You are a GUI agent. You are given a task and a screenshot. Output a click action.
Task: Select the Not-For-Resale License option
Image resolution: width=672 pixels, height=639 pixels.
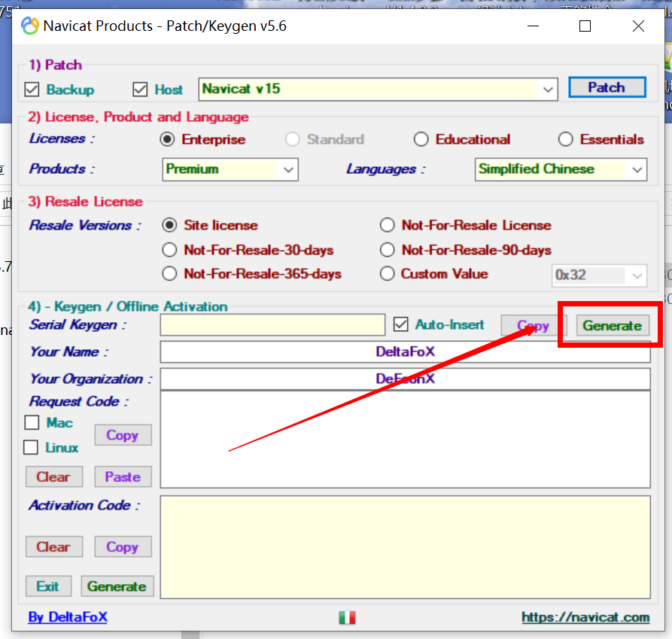click(388, 226)
